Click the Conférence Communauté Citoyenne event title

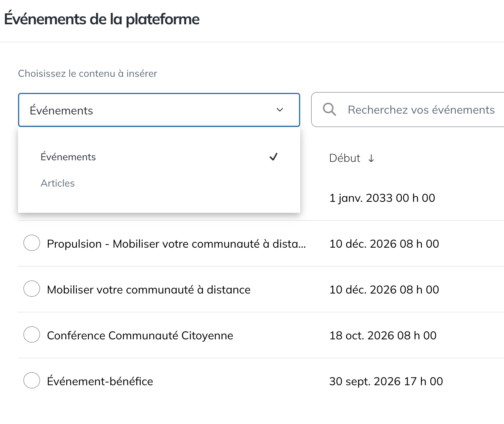coord(140,335)
